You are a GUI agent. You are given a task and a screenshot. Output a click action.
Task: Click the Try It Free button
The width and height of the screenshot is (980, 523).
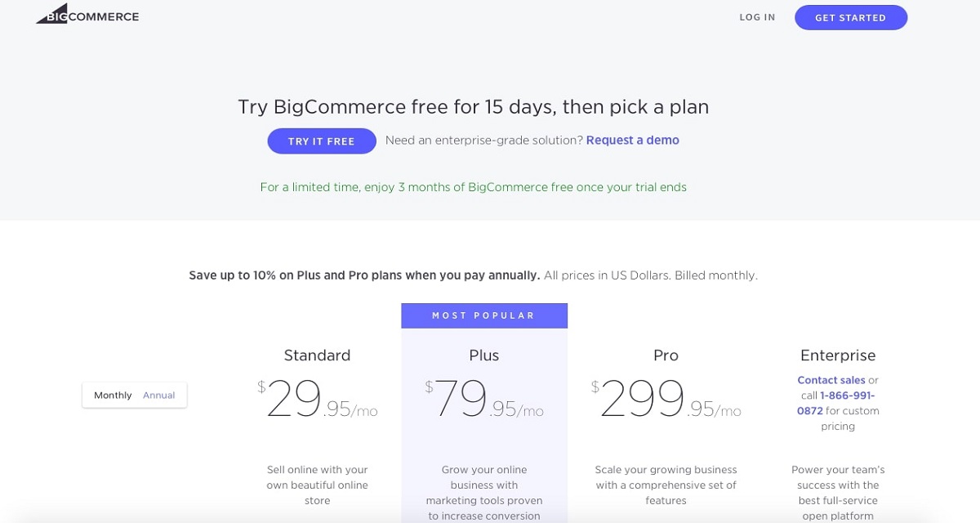(321, 141)
